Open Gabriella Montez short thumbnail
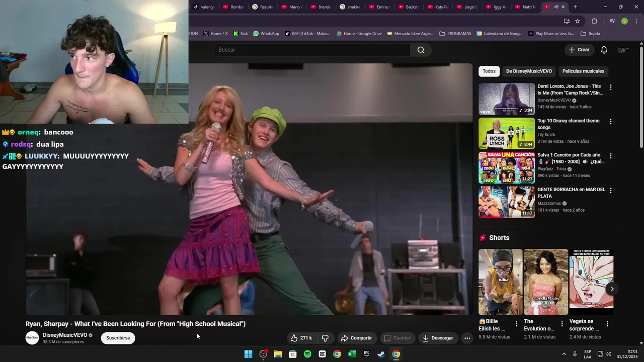Image resolution: width=644 pixels, height=362 pixels. point(546,282)
